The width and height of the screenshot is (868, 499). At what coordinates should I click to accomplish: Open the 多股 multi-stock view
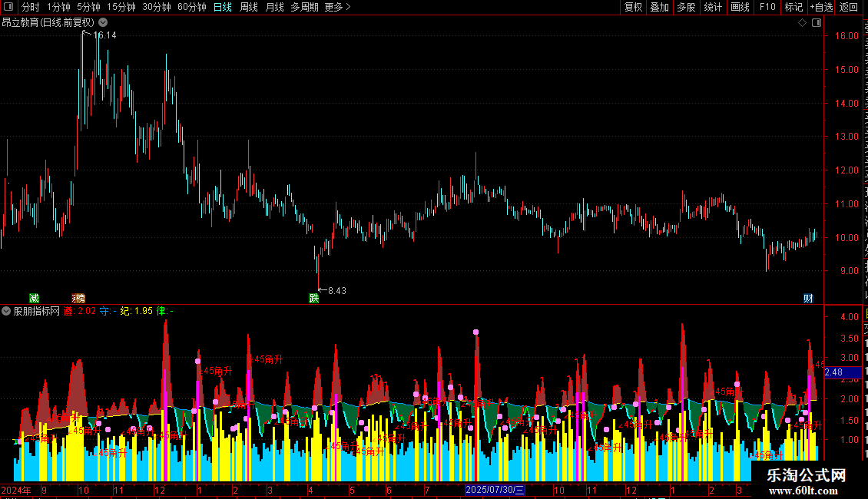(686, 7)
